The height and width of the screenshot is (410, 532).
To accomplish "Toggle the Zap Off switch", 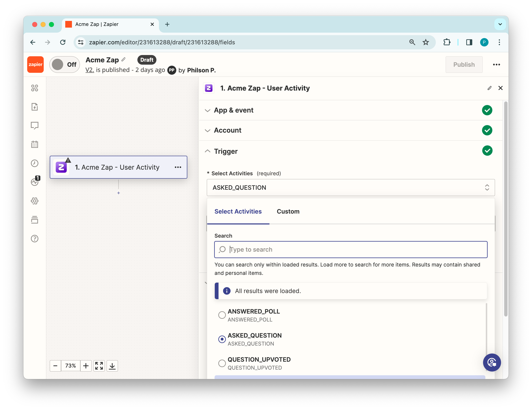I will coord(65,65).
